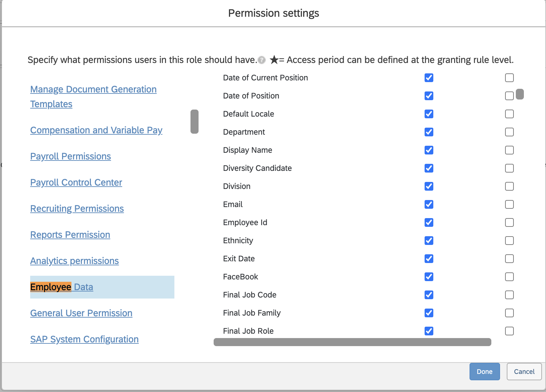Screen dimensions: 546x392
Task: Click the permissions list vertical scrollbar thumb
Action: [x=520, y=94]
